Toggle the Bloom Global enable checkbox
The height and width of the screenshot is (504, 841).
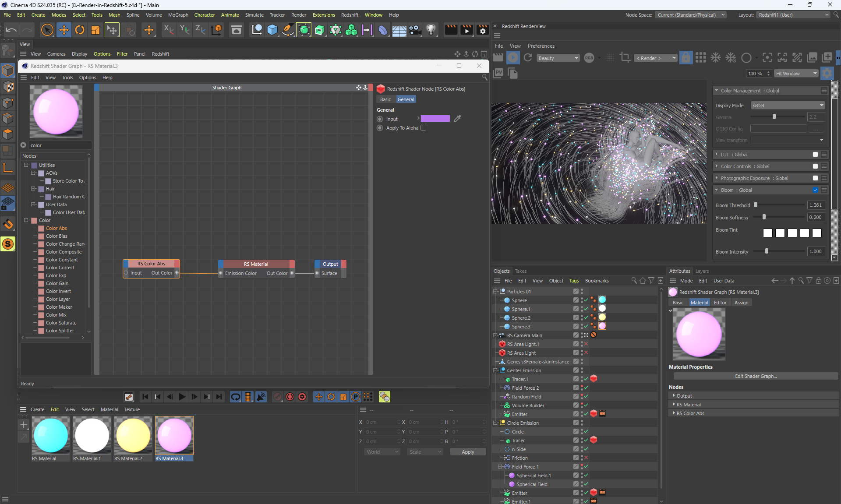(x=815, y=190)
